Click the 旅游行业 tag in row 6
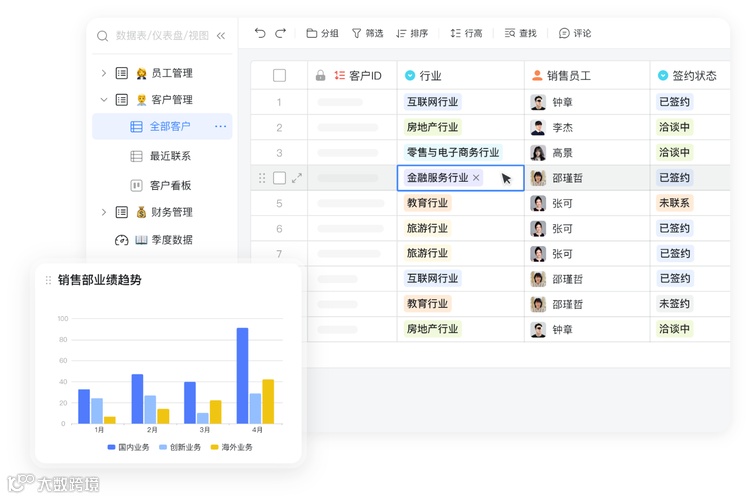 (x=427, y=228)
